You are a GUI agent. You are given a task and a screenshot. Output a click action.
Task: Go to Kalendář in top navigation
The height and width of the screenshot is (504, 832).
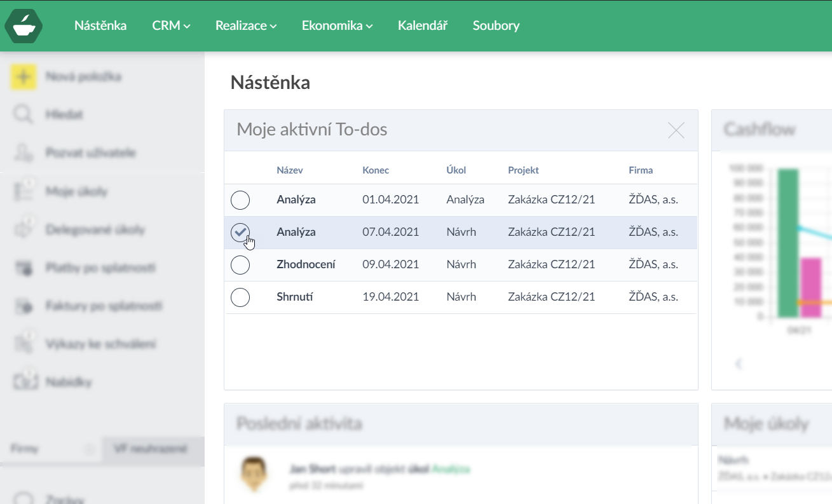click(x=423, y=26)
